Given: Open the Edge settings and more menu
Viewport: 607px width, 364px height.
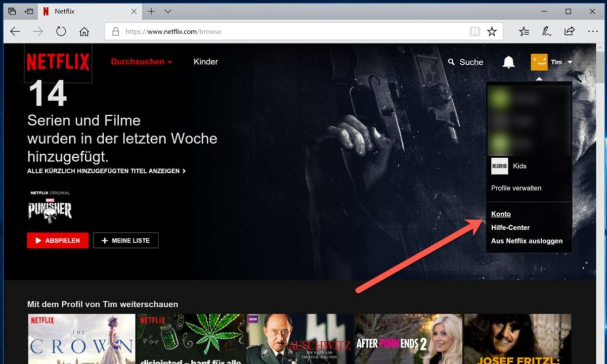Looking at the screenshot, I should [593, 31].
